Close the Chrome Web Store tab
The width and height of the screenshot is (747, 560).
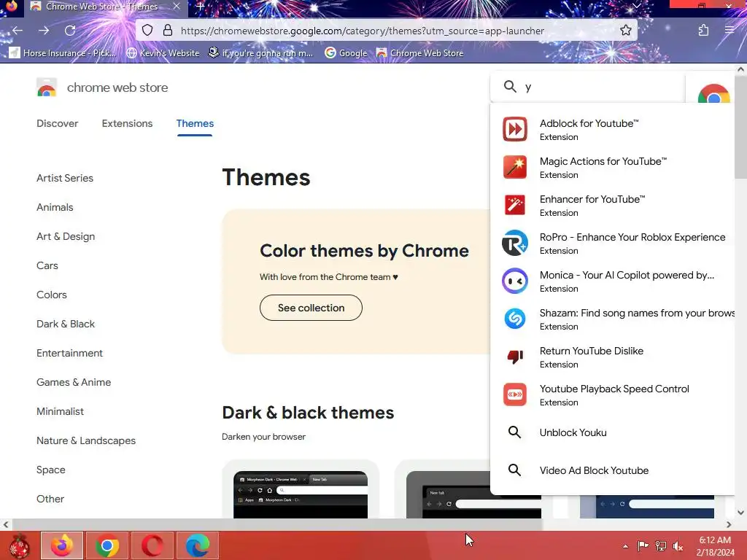(177, 7)
